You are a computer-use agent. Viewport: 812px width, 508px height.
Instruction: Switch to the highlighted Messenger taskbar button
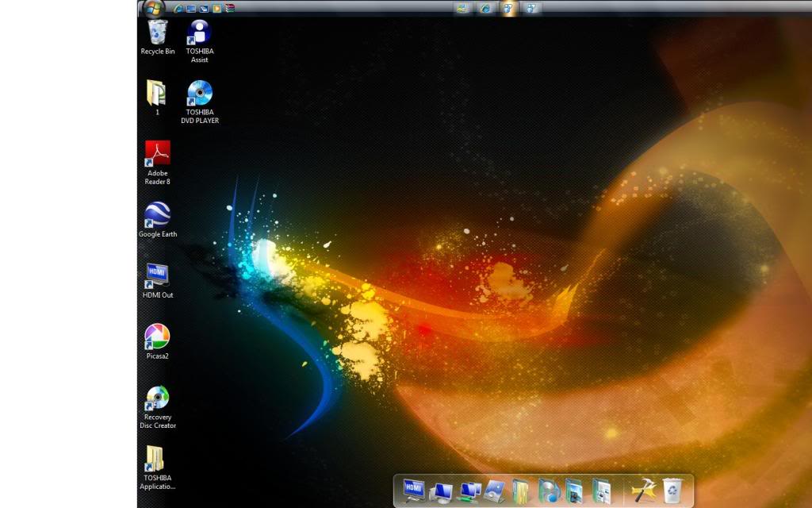click(x=508, y=8)
